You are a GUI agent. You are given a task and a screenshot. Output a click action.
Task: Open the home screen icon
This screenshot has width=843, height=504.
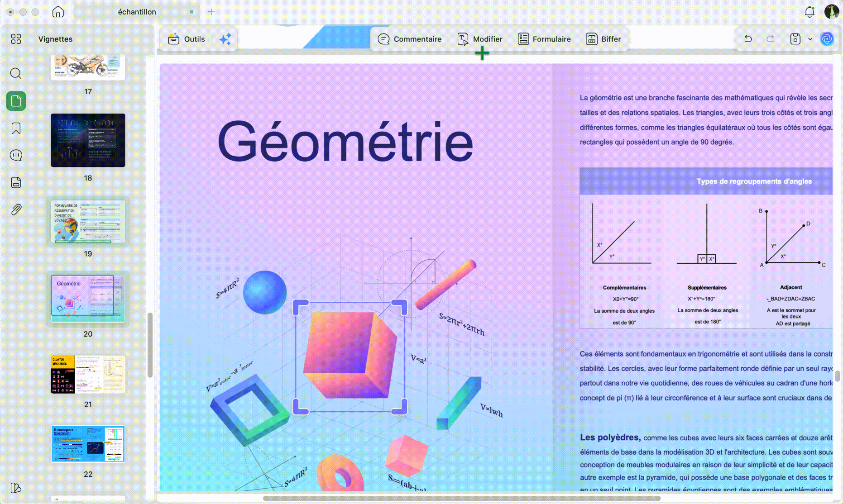pos(58,12)
